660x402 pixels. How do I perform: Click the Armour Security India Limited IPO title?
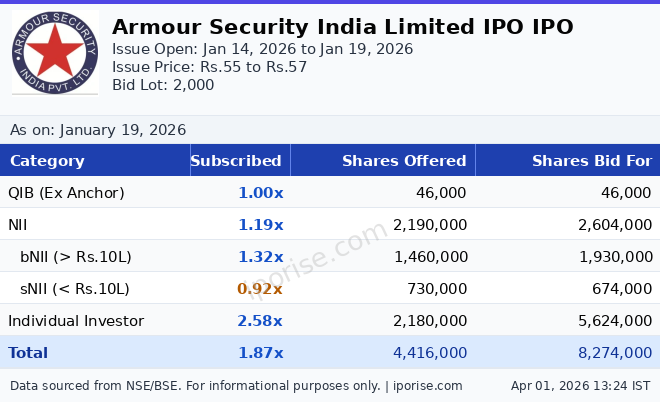point(342,27)
